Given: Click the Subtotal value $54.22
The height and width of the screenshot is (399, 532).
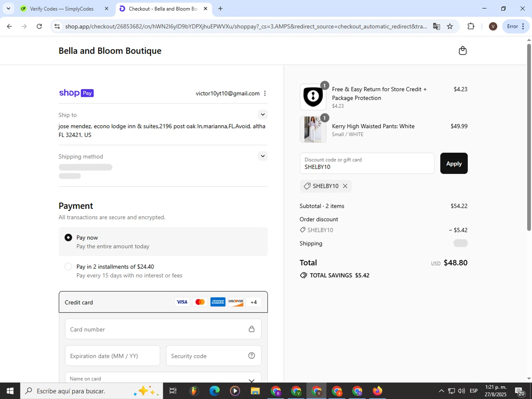Looking at the screenshot, I should click(459, 206).
